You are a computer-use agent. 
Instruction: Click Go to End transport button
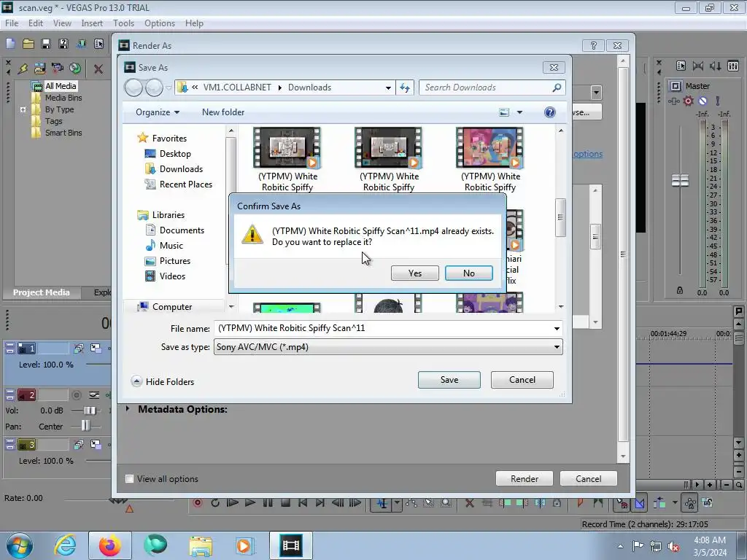click(x=320, y=503)
